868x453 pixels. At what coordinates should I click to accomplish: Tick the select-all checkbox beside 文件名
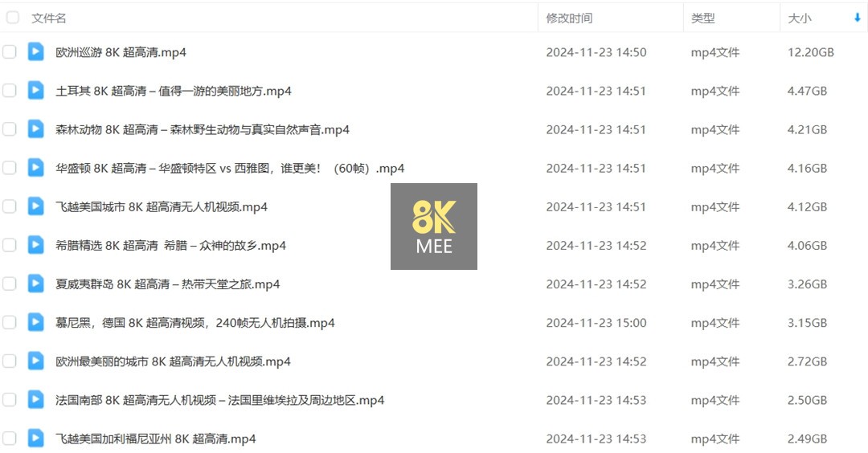(x=12, y=18)
